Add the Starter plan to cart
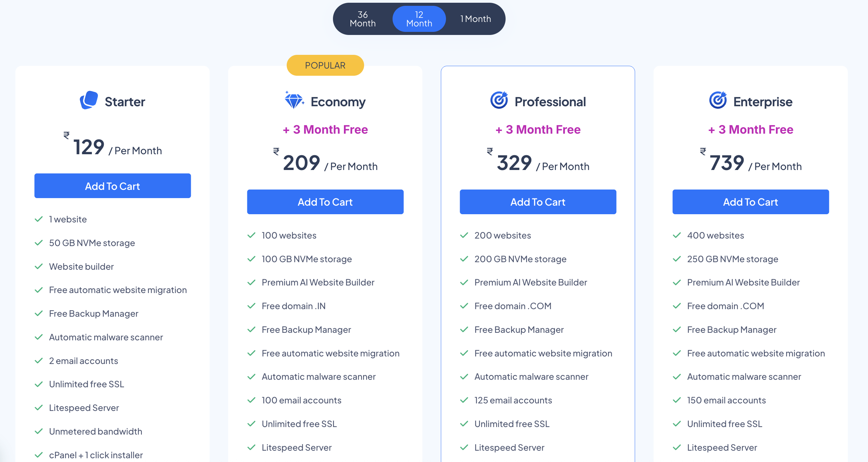The image size is (868, 462). [x=112, y=186]
